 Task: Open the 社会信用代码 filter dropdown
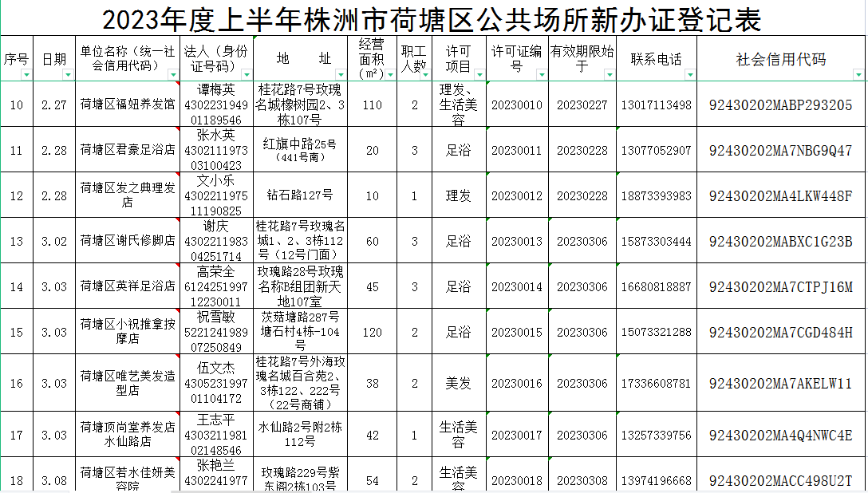[858, 75]
